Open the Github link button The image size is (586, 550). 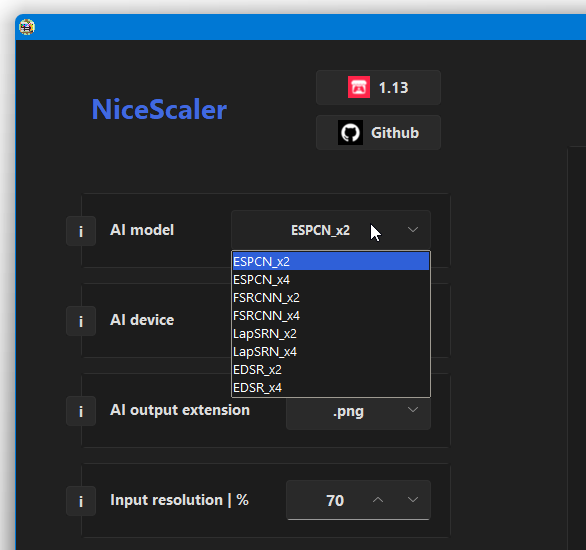click(x=378, y=133)
